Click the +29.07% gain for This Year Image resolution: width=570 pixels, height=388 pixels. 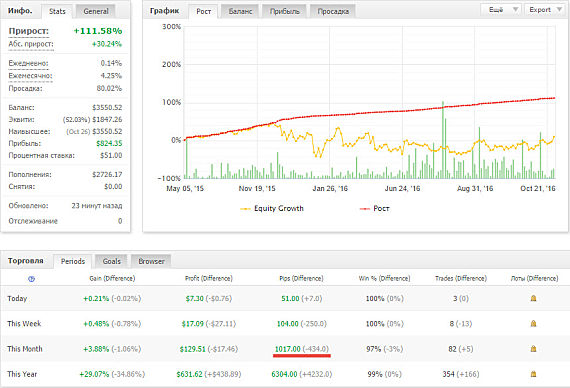tap(94, 374)
